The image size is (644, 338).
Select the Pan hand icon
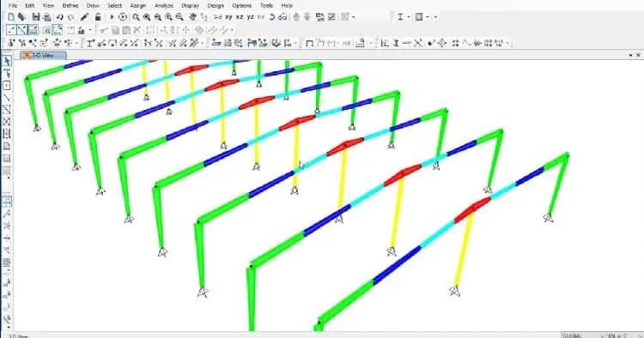192,17
